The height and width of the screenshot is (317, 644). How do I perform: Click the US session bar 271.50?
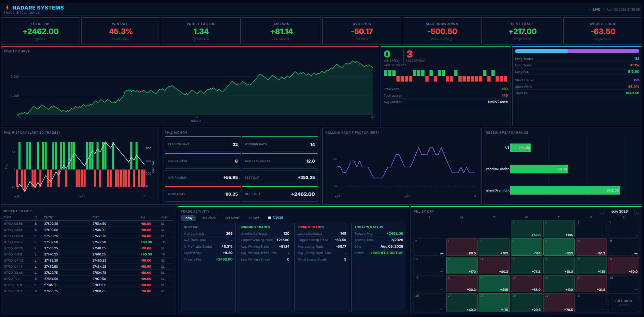[x=520, y=148]
